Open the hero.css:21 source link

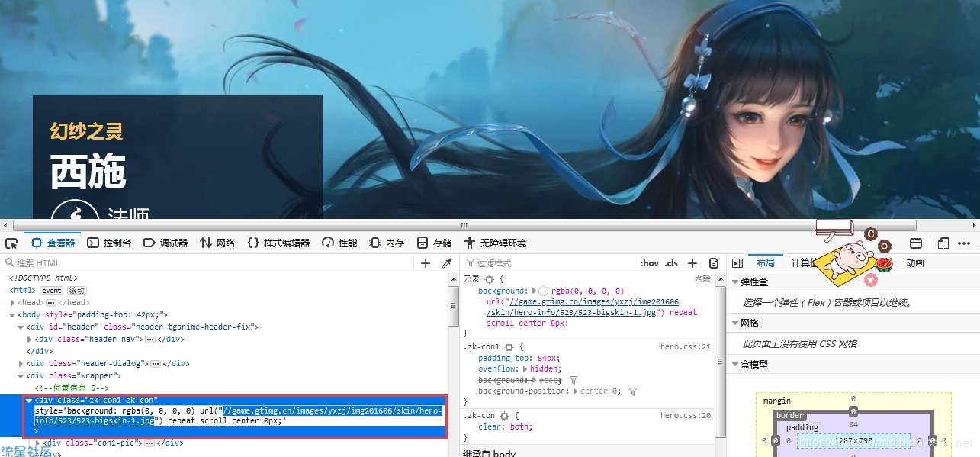click(685, 346)
